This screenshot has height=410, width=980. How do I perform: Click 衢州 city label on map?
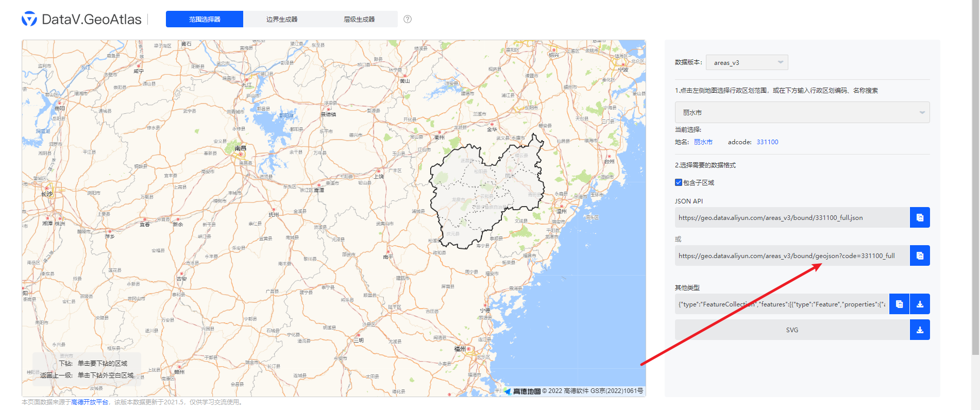coord(439,138)
